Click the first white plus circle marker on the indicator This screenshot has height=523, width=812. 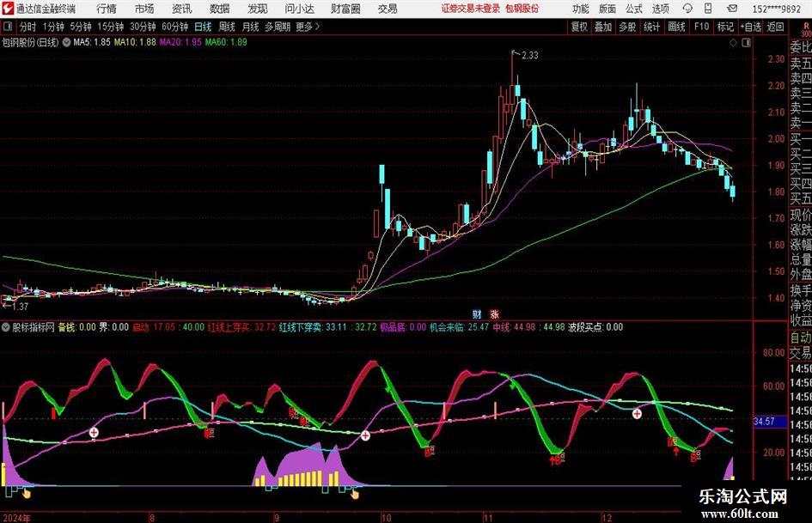94,432
